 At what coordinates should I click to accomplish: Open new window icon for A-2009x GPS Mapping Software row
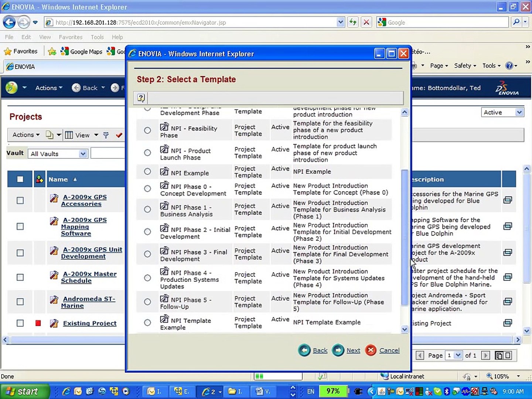[508, 226]
